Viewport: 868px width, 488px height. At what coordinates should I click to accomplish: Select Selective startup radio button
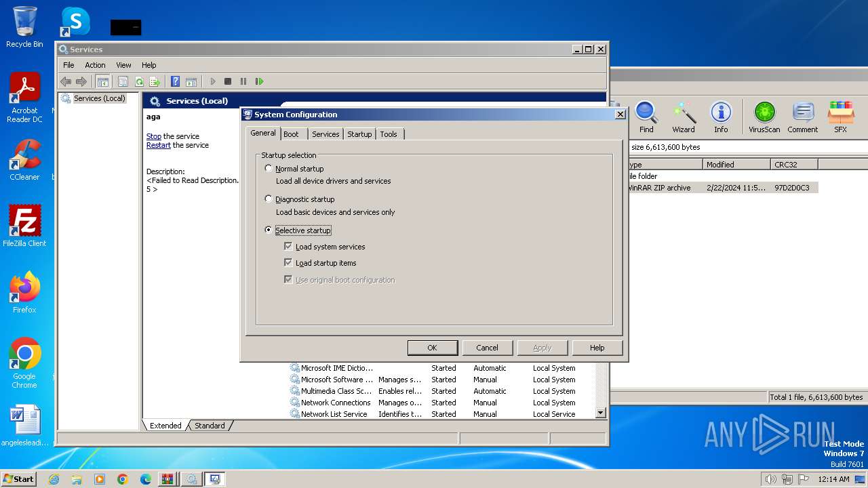269,230
